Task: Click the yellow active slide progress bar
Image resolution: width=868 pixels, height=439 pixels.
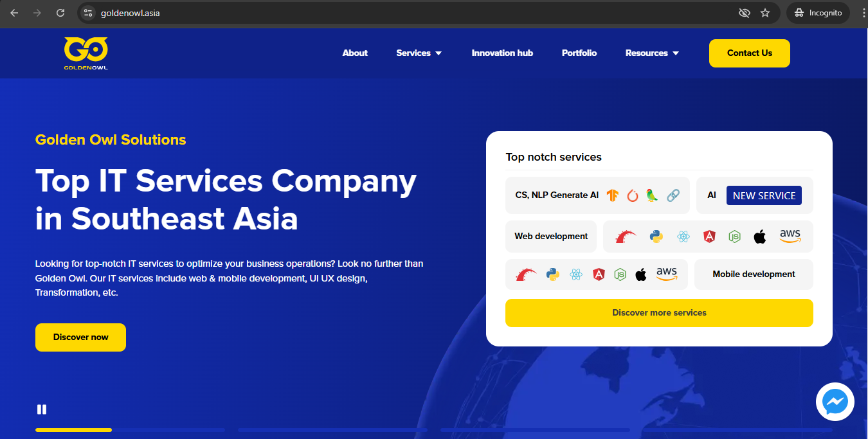Action: tap(73, 429)
